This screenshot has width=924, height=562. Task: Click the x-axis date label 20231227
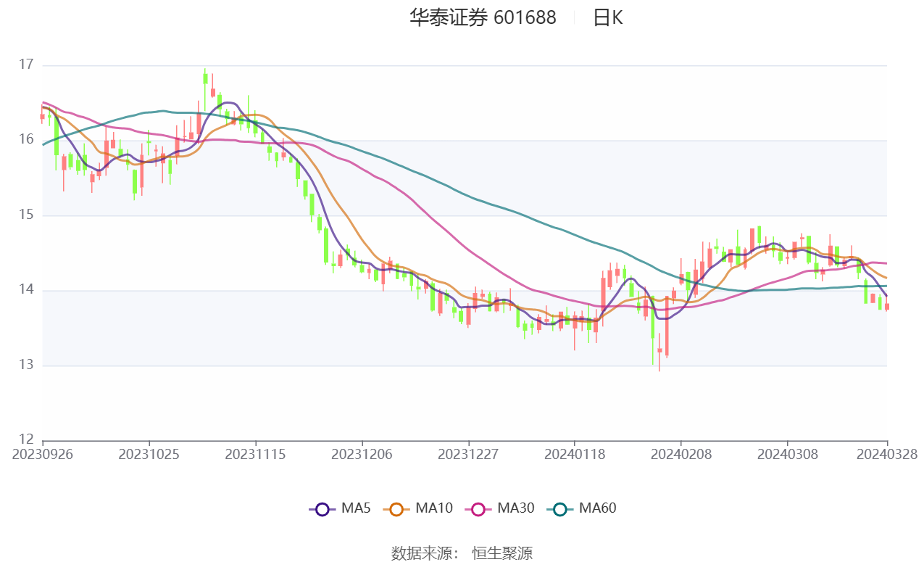point(468,454)
